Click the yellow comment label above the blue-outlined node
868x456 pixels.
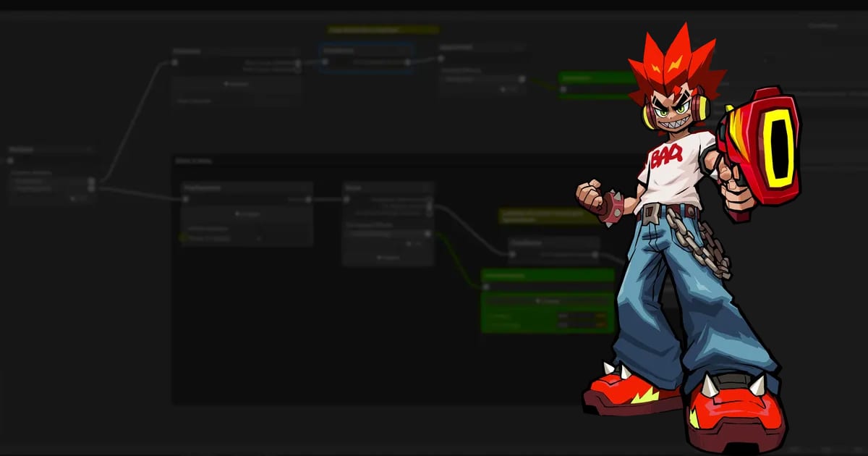383,30
